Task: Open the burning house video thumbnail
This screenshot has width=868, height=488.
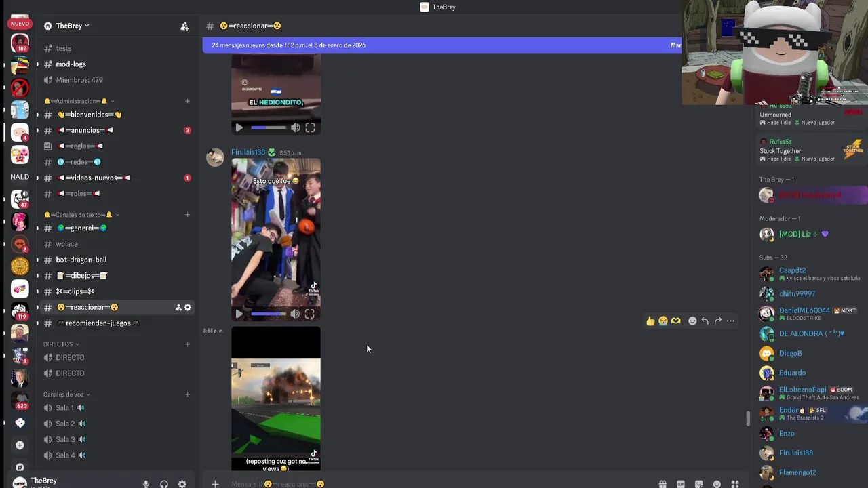Action: (276, 399)
